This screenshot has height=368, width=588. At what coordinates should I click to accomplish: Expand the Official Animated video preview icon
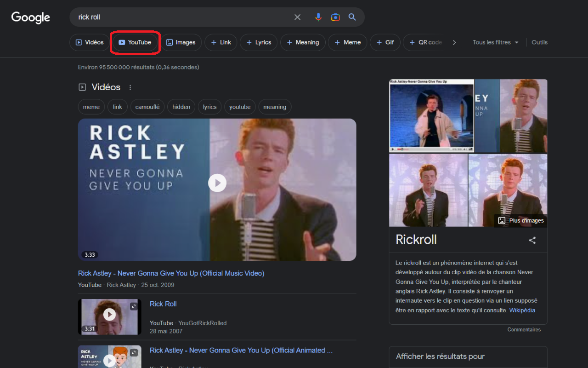point(134,353)
